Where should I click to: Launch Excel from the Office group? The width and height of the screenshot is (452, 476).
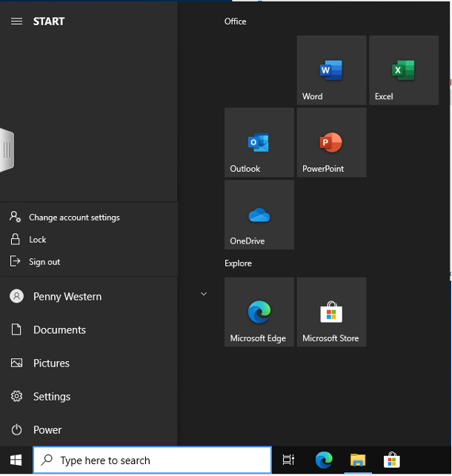pyautogui.click(x=403, y=70)
